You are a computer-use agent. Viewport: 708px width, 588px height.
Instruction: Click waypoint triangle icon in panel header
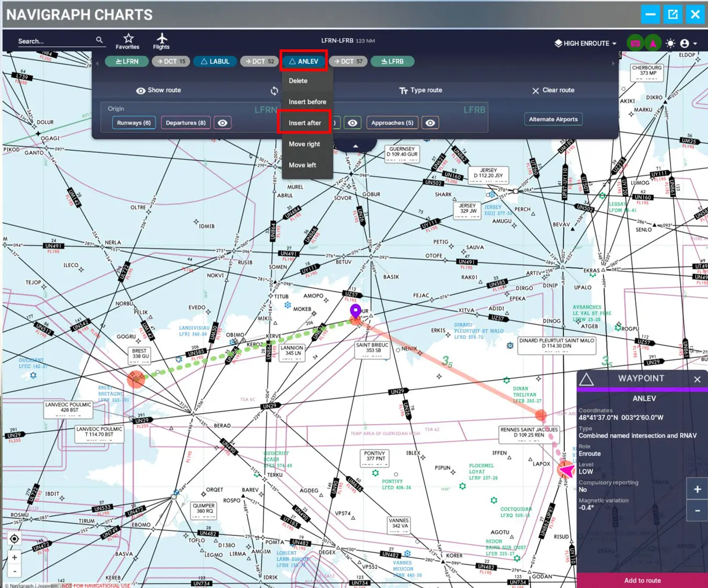(586, 379)
